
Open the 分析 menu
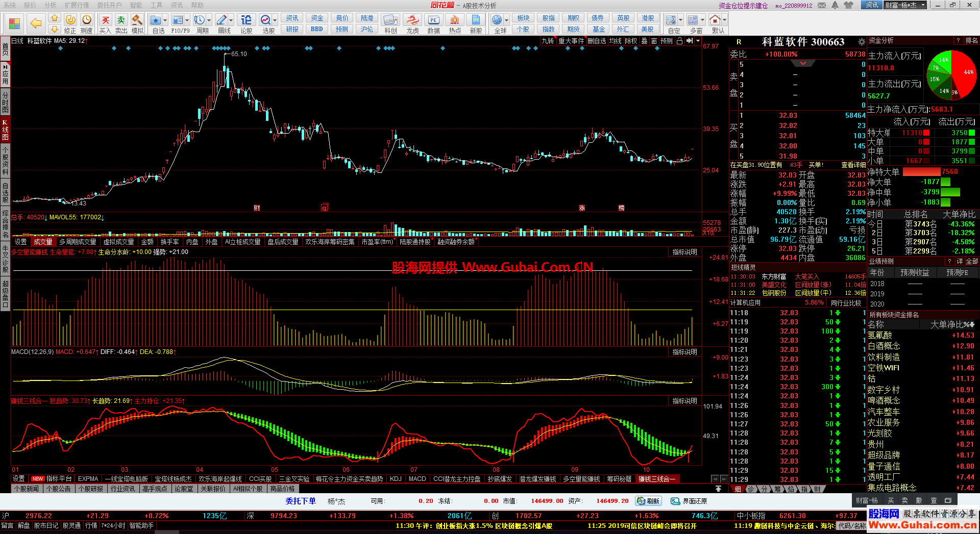pos(50,5)
